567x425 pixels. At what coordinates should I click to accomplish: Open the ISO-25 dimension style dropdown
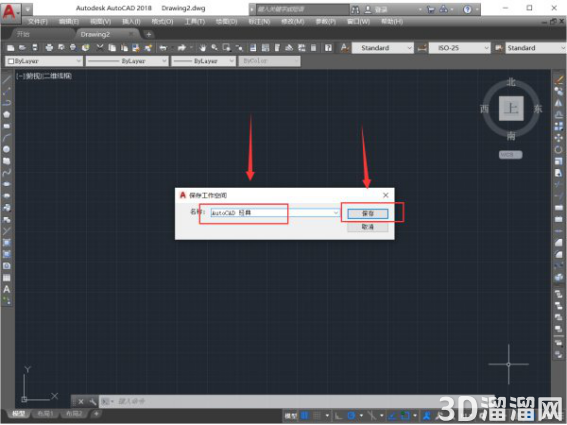pyautogui.click(x=459, y=48)
